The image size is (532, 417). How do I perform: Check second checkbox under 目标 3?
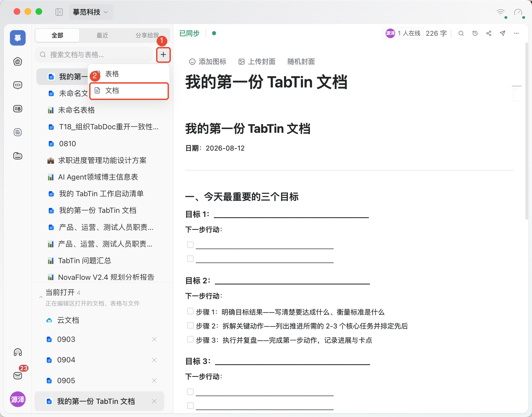pyautogui.click(x=190, y=406)
